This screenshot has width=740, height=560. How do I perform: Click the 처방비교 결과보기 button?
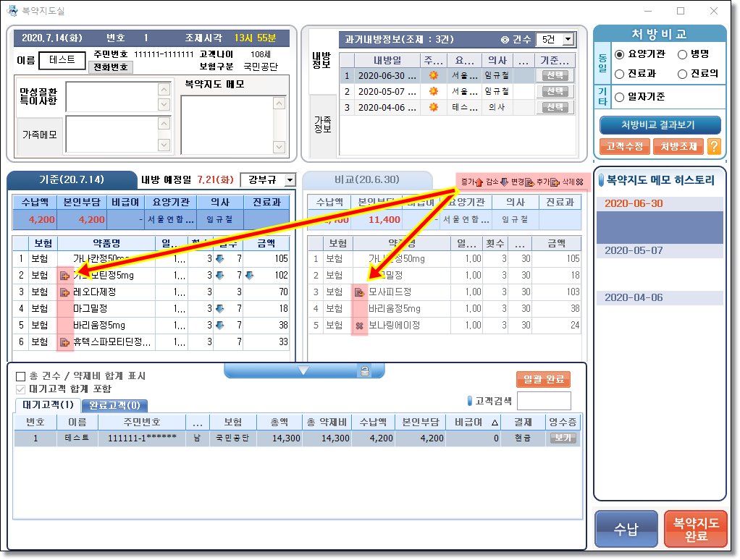pyautogui.click(x=660, y=125)
